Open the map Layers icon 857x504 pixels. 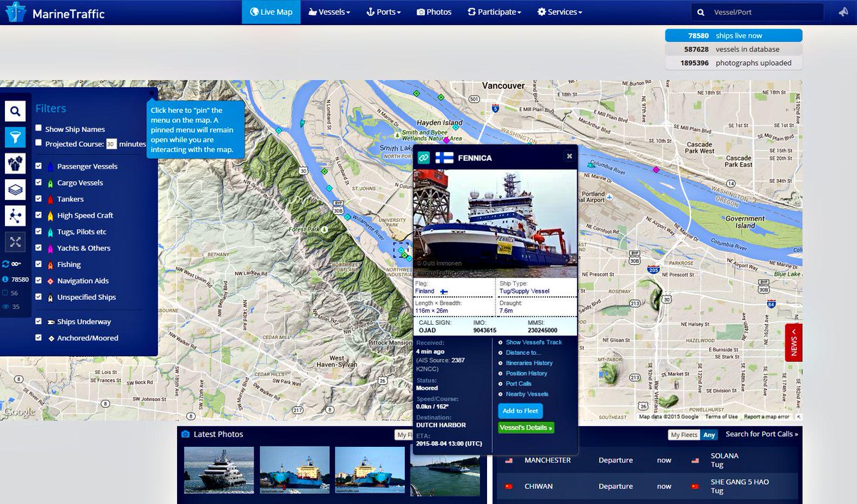point(16,189)
